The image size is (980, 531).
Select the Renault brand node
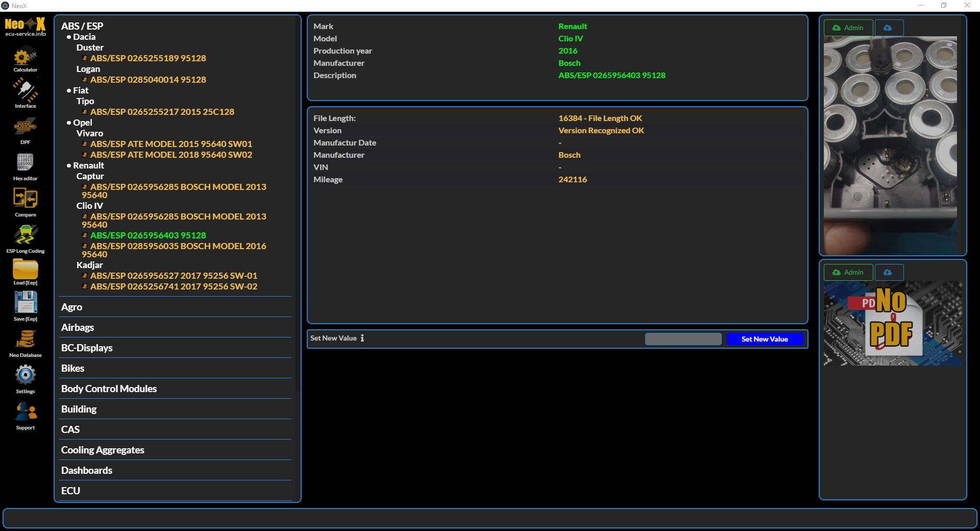88,165
